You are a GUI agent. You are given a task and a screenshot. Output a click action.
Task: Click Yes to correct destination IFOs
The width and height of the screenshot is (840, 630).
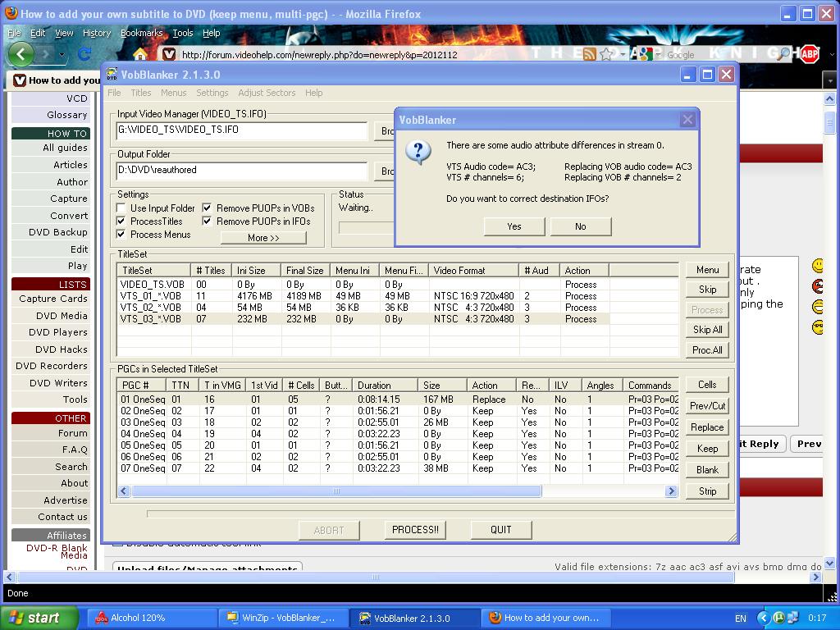coord(514,226)
